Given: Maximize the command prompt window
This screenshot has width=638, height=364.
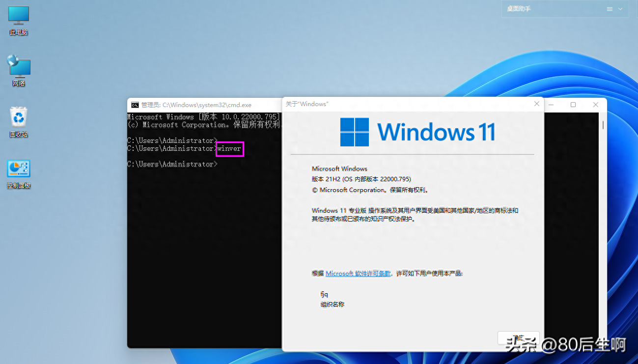Looking at the screenshot, I should [x=573, y=105].
